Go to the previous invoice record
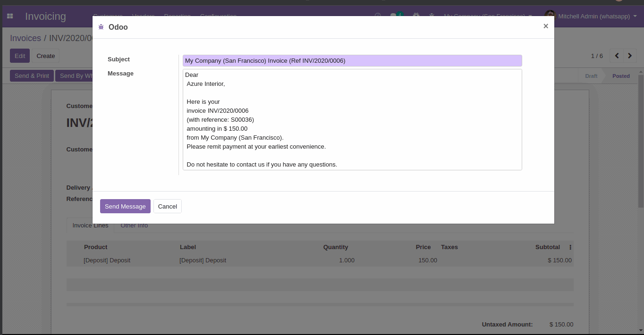Image resolution: width=644 pixels, height=335 pixels. pyautogui.click(x=617, y=56)
